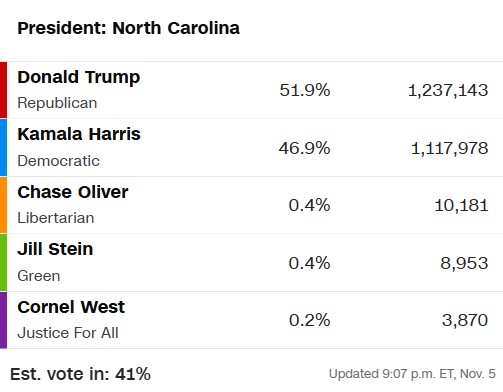
Task: Select the Kamala Harris candidate name
Action: pyautogui.click(x=79, y=134)
